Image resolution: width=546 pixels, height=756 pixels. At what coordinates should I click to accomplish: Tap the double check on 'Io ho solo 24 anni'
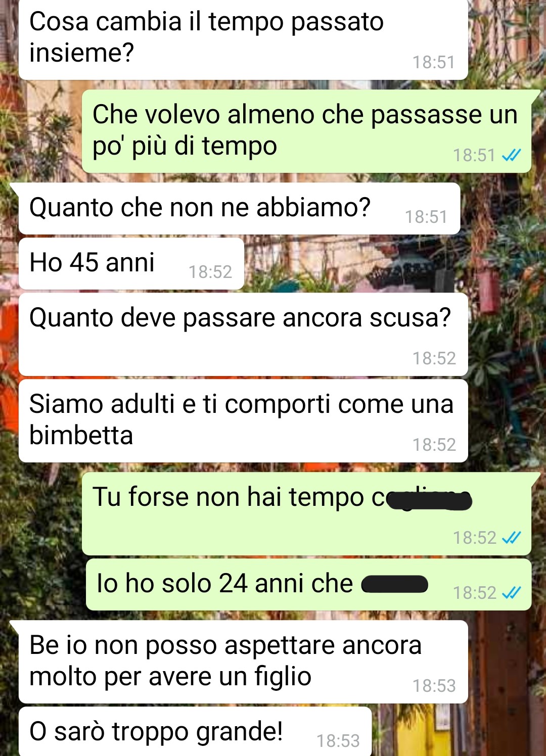(511, 593)
